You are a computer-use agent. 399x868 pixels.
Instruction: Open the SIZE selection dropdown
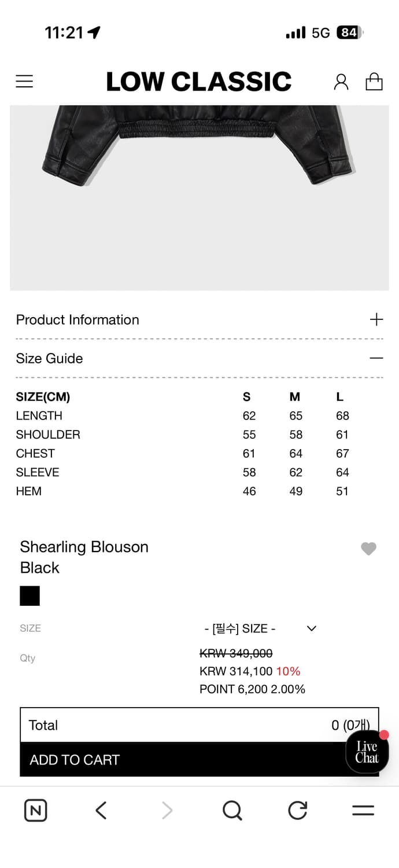coord(260,628)
